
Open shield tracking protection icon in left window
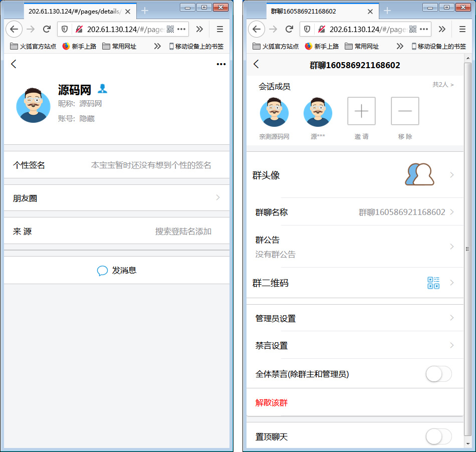[64, 29]
